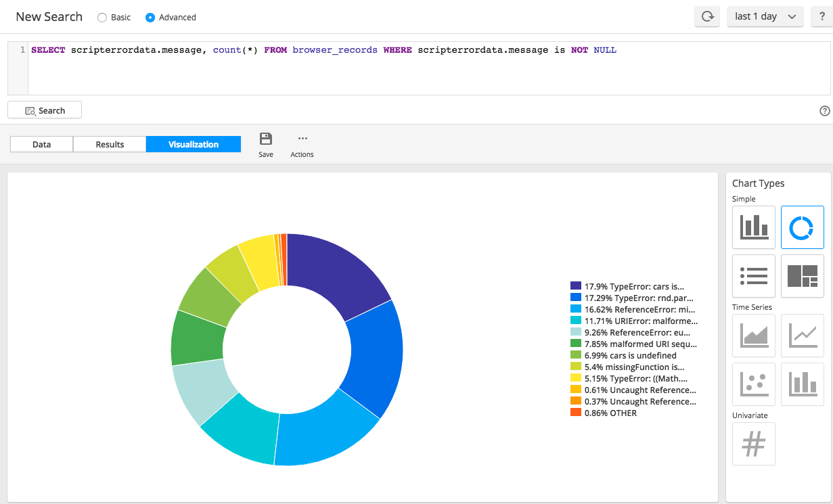
Task: Click the blue TypeError rnd.par legend swatch
Action: click(x=576, y=298)
